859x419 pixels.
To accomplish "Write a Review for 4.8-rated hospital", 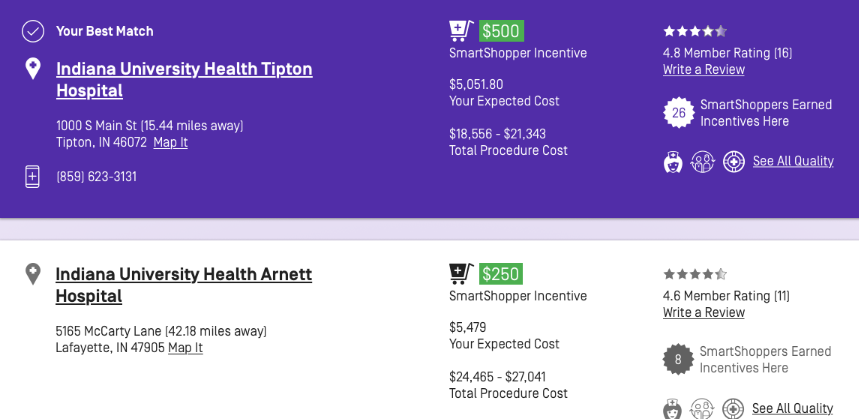I will 703,70.
